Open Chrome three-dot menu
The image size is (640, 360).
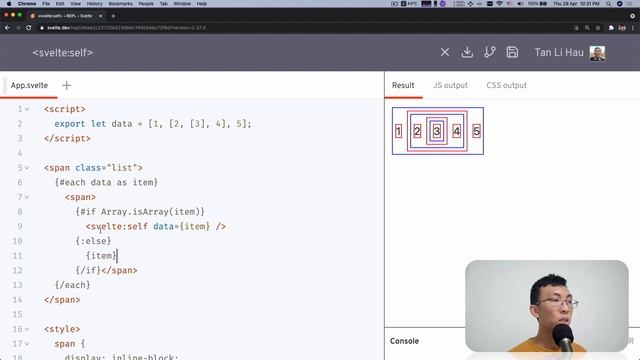(633, 28)
